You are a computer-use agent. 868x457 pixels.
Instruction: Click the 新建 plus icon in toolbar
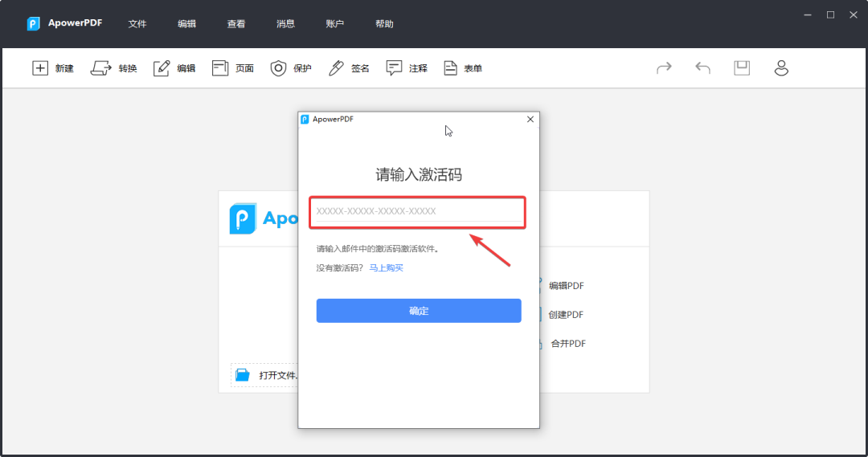point(40,68)
